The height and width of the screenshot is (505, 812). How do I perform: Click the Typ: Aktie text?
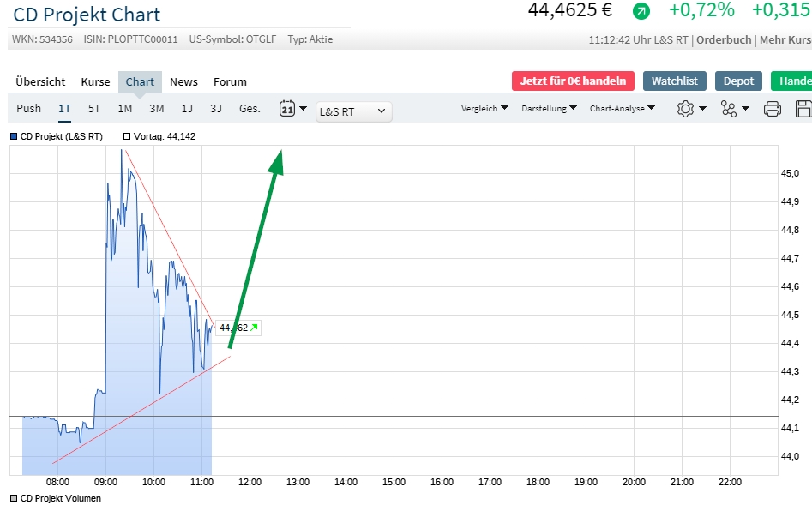point(310,39)
